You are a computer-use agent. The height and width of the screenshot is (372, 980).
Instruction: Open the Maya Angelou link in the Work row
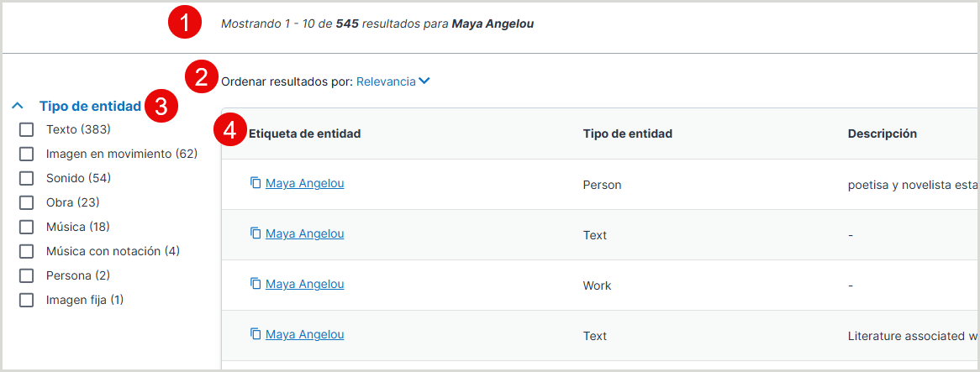tap(304, 283)
